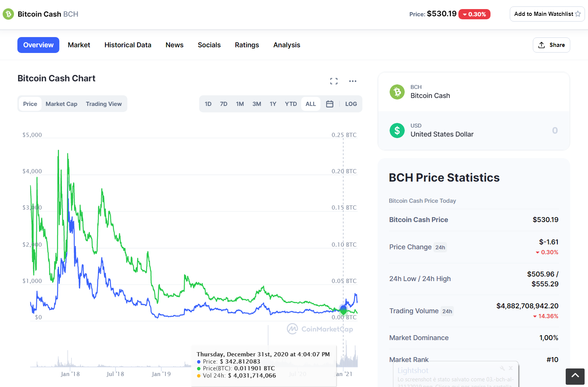
Task: Add to Main Watchlist
Action: point(547,14)
